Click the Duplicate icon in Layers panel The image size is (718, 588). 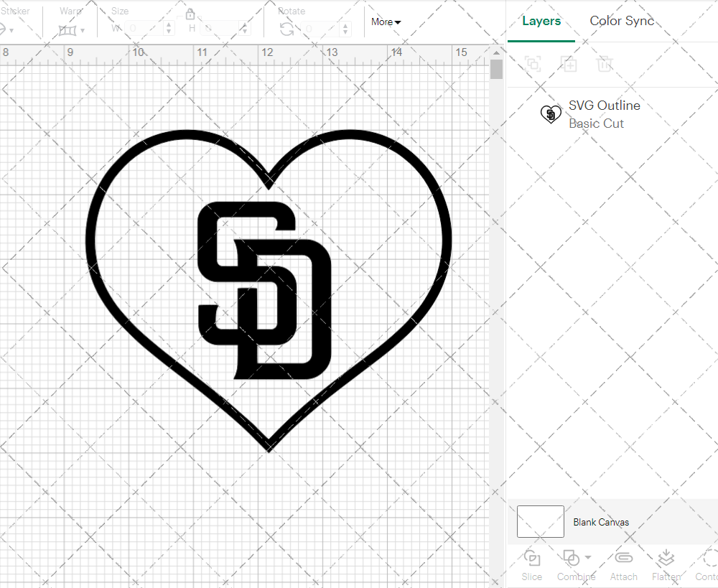[569, 64]
